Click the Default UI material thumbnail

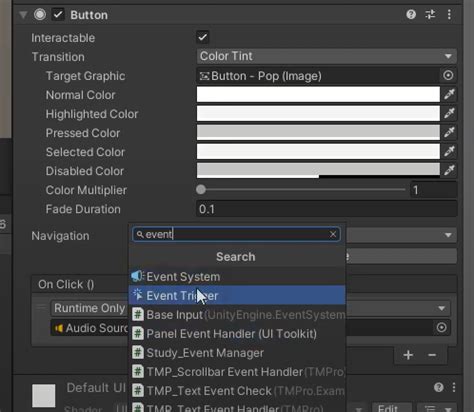pyautogui.click(x=44, y=396)
